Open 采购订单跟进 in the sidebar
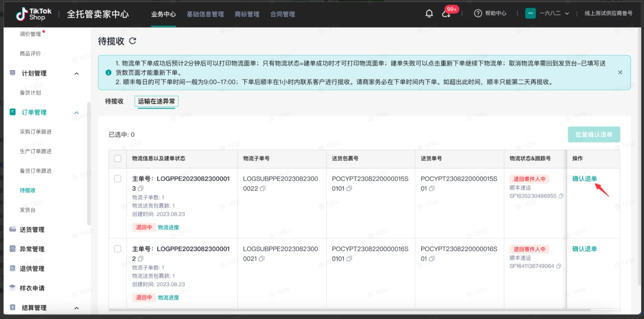 click(x=36, y=132)
